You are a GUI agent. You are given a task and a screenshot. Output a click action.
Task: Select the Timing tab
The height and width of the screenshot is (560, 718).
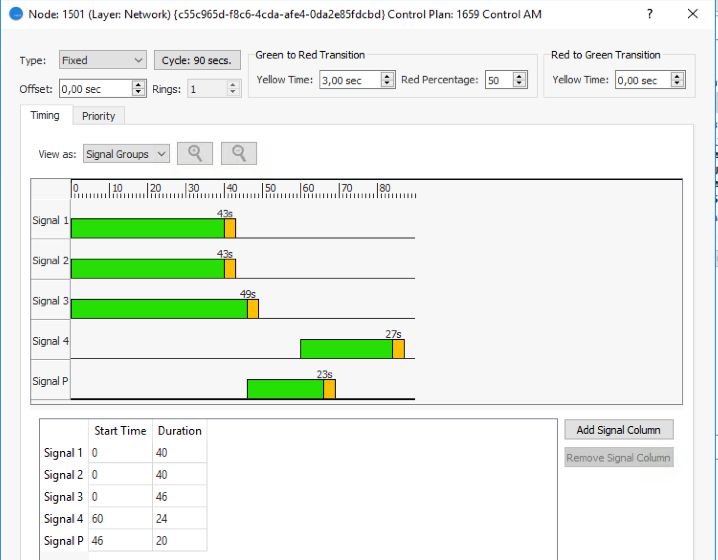tap(45, 116)
